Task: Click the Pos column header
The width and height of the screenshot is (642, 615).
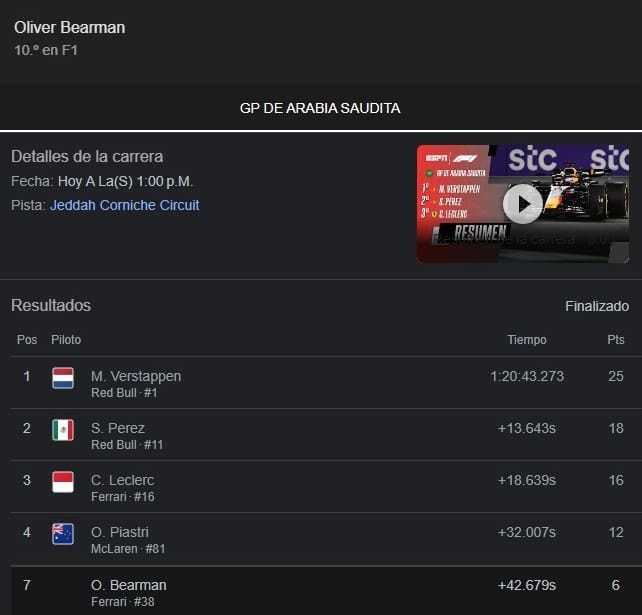Action: click(27, 340)
